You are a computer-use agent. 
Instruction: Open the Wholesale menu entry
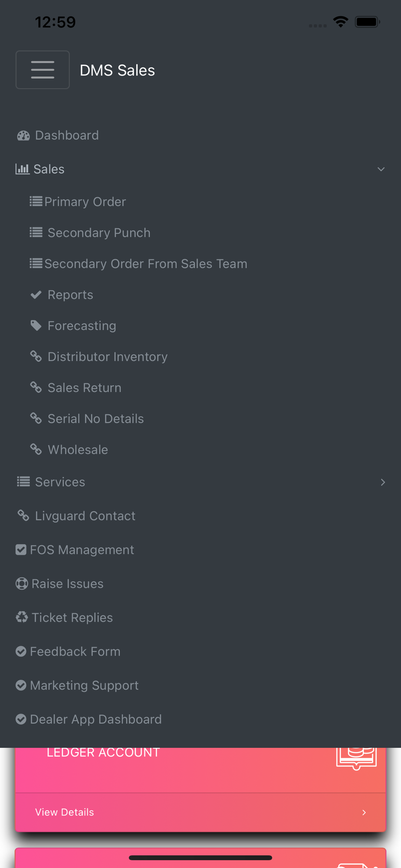coord(78,450)
